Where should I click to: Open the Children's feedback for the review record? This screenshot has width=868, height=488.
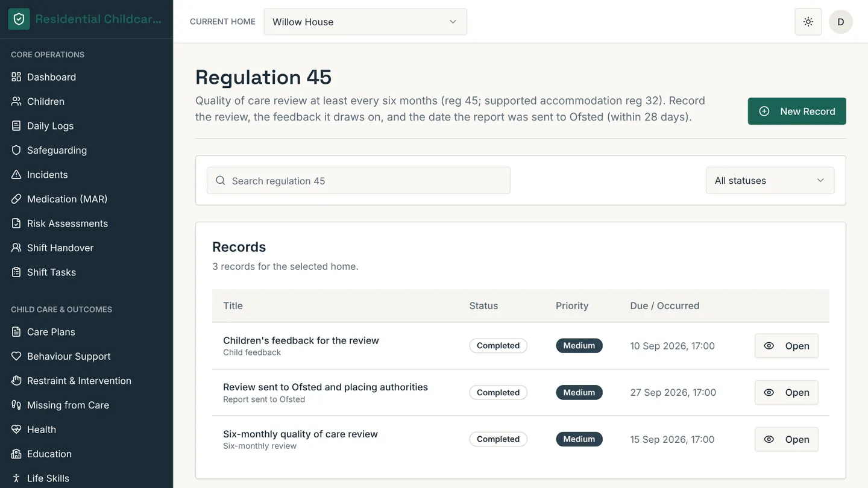(x=786, y=346)
